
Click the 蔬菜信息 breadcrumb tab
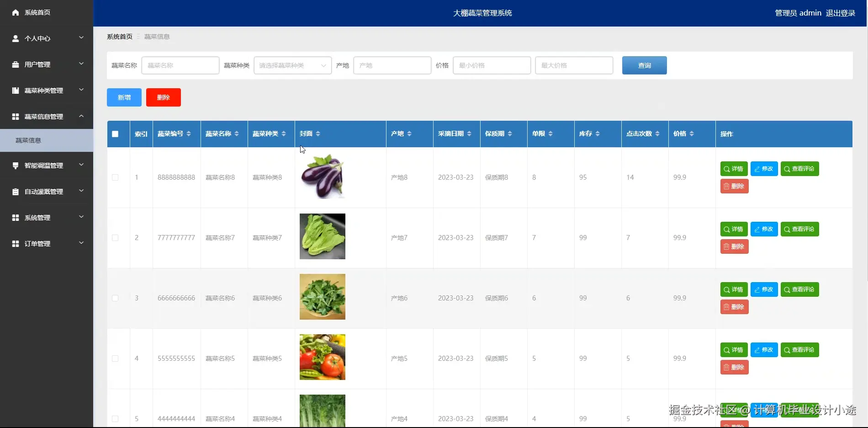pos(156,36)
